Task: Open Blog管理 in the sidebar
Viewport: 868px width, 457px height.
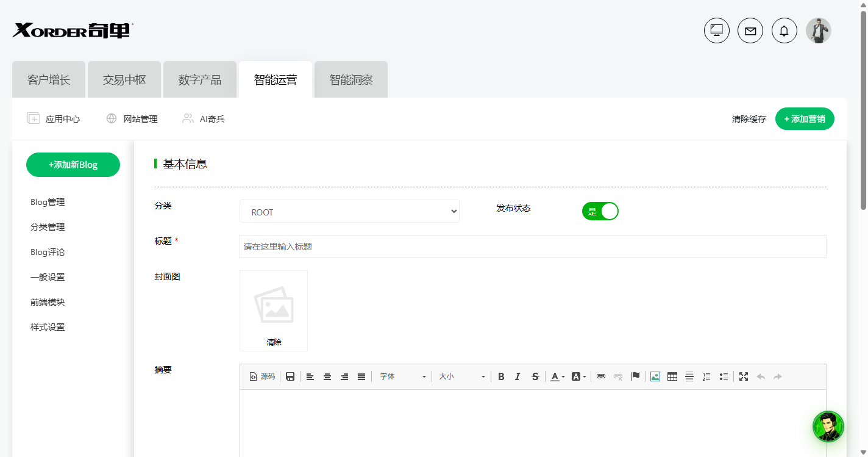Action: tap(48, 202)
